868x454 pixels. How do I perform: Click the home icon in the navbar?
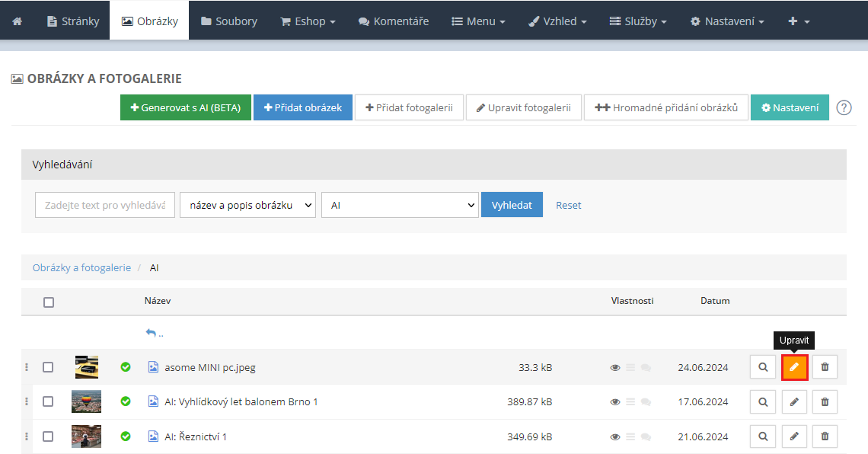[17, 21]
